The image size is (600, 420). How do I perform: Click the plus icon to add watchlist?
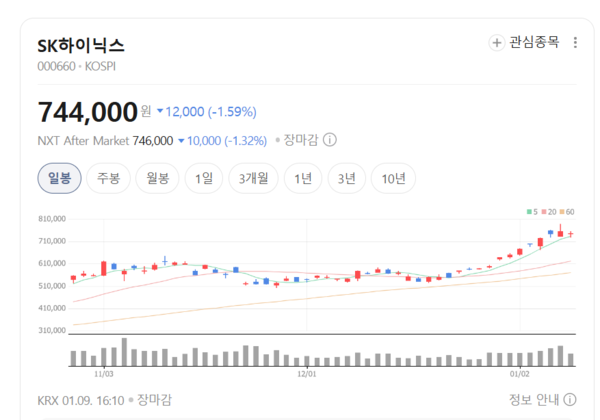[497, 43]
